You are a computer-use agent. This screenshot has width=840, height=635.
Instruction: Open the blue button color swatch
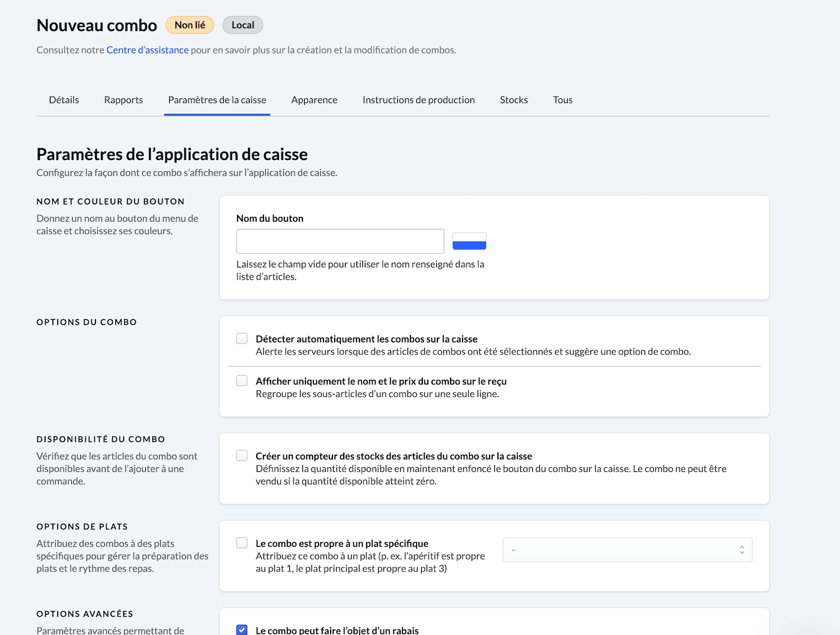[469, 241]
